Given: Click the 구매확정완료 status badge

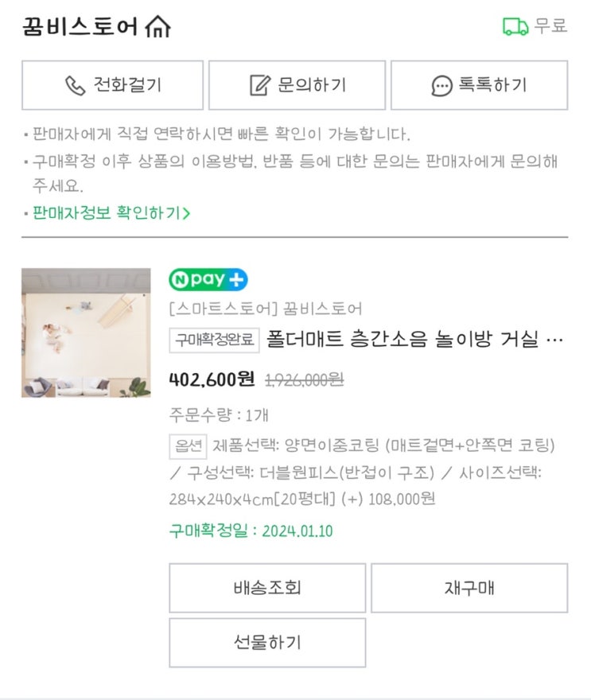Looking at the screenshot, I should tap(215, 340).
